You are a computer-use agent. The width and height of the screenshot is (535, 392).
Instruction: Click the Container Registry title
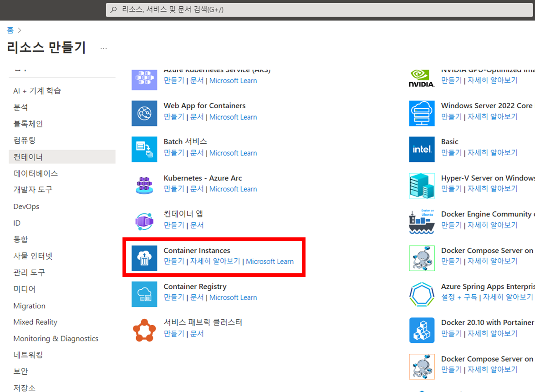click(195, 286)
